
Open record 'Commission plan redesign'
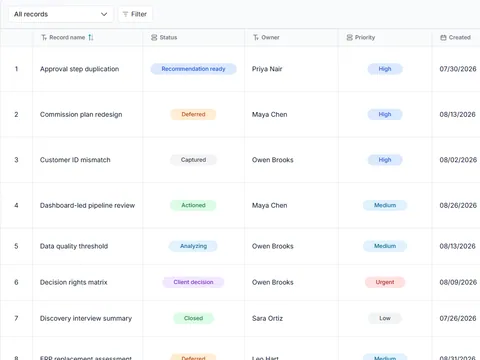point(81,114)
